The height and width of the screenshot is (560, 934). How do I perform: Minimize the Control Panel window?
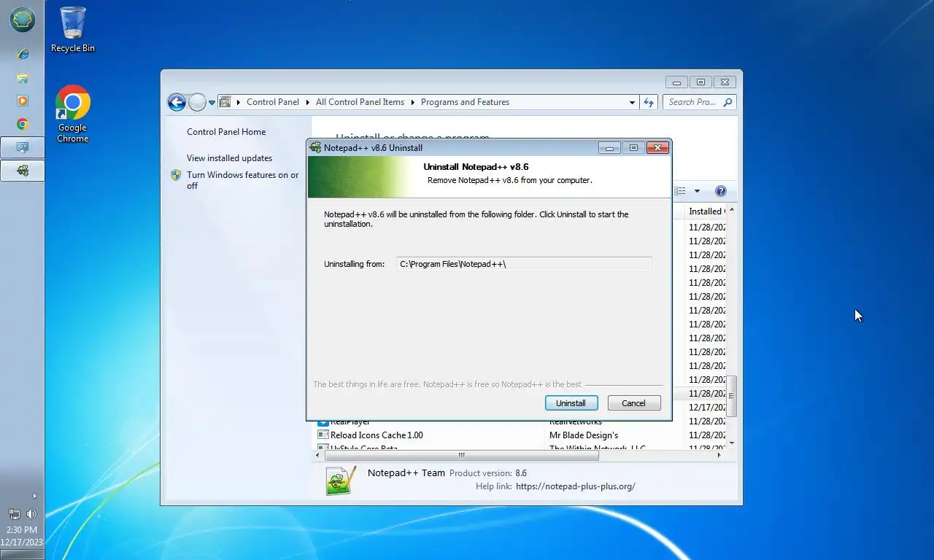pos(676,82)
